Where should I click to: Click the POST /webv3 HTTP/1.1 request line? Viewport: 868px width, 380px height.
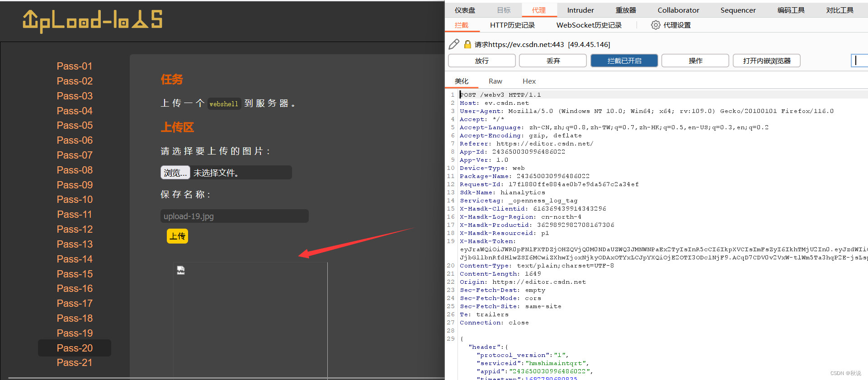tap(500, 95)
